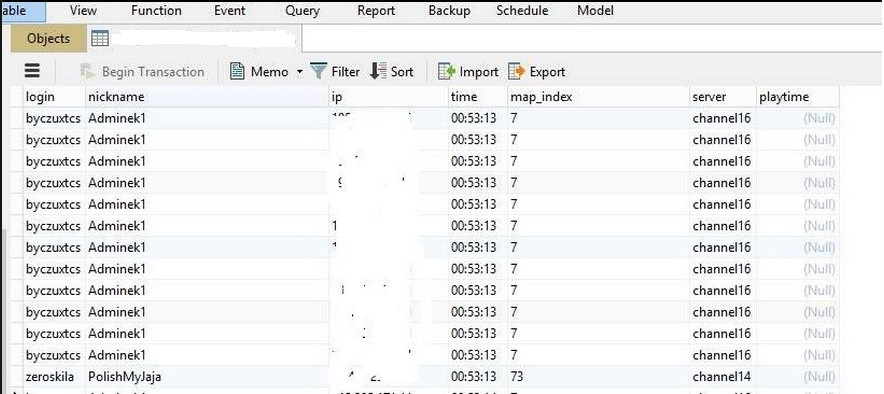884x394 pixels.
Task: Open the Model section
Action: (595, 10)
